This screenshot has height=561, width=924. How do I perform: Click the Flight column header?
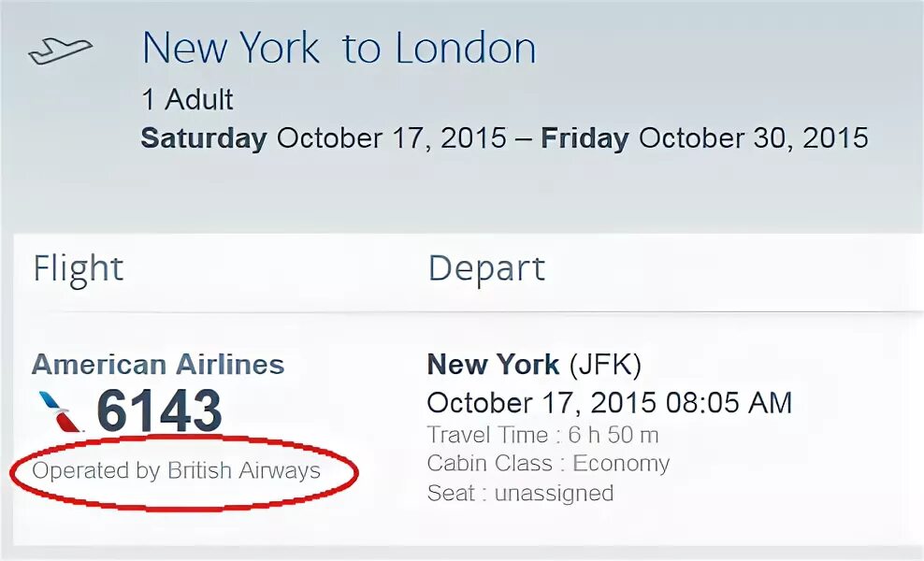tap(79, 269)
